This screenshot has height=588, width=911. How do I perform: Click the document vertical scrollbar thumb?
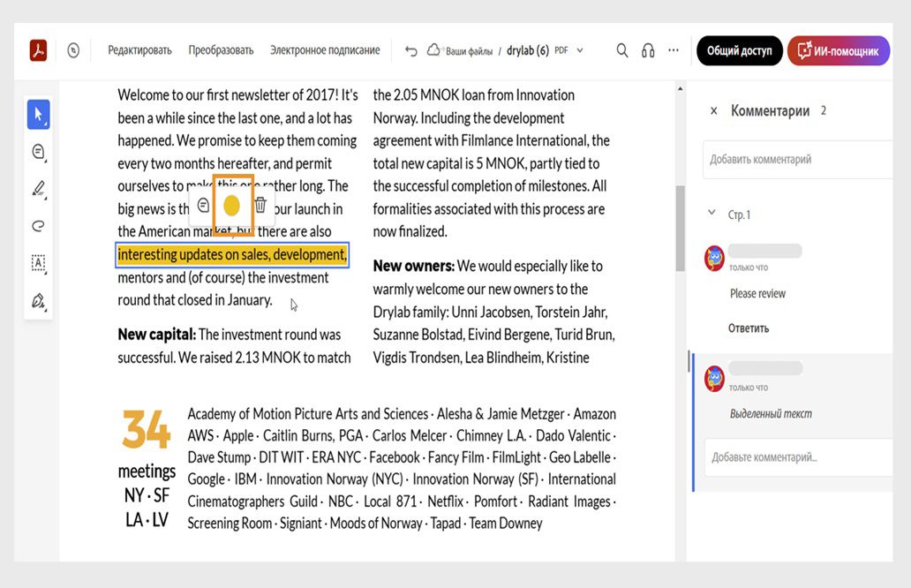(x=681, y=229)
